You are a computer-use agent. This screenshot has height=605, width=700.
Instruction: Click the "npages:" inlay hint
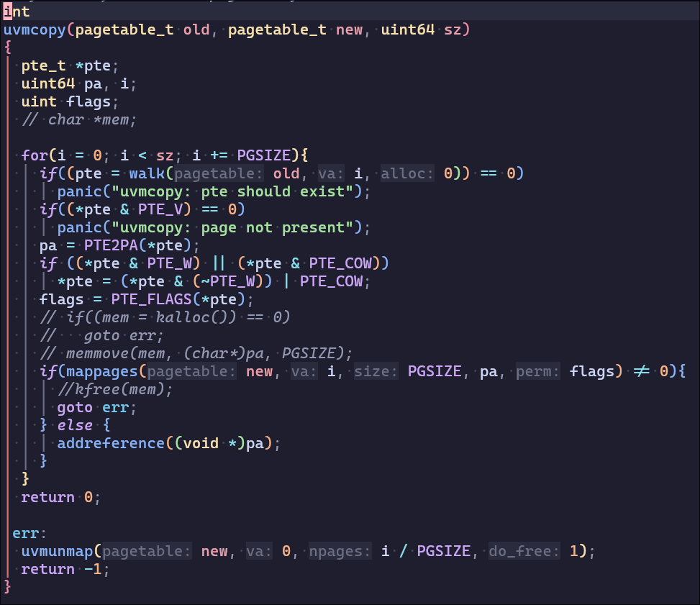340,551
